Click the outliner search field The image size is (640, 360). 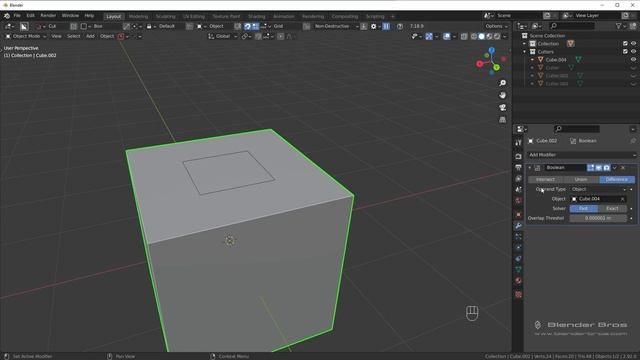click(571, 26)
